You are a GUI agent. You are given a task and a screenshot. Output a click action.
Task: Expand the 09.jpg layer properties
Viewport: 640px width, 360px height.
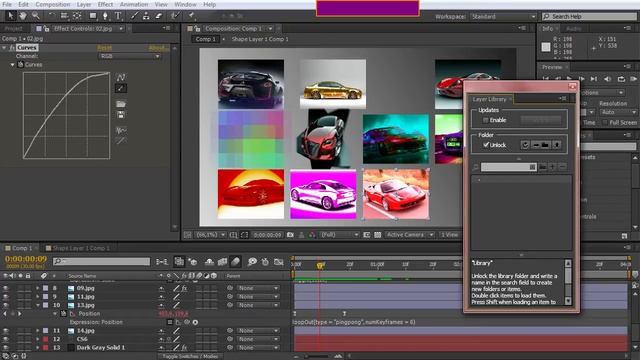click(38, 288)
